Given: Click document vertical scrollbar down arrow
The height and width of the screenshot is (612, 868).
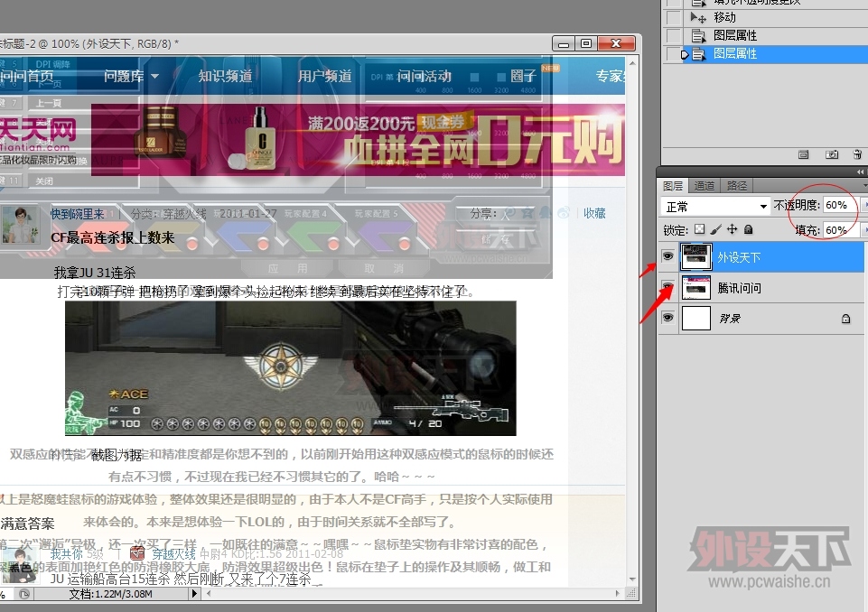Looking at the screenshot, I should click(632, 580).
